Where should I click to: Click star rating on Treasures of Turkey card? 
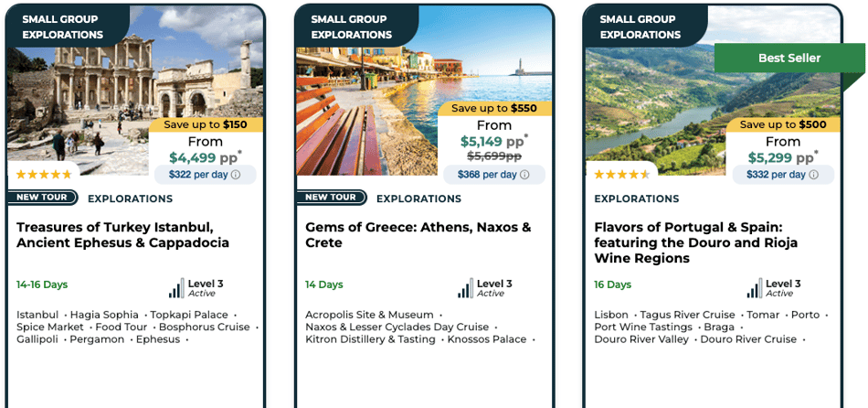[x=44, y=175]
